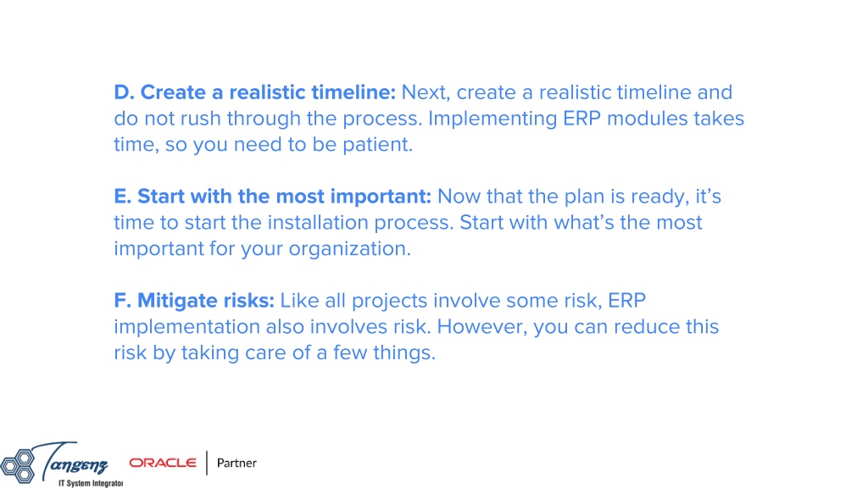Click the line 'time, so you need to be patient.'

click(264, 144)
